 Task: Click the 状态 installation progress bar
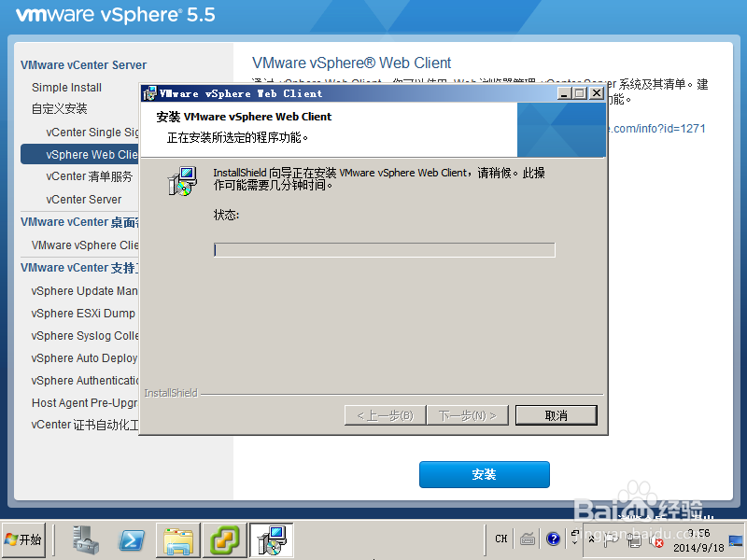pos(385,249)
